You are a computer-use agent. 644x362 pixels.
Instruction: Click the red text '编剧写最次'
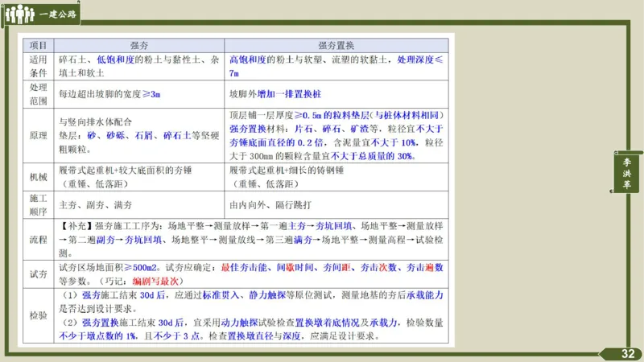tap(155, 281)
